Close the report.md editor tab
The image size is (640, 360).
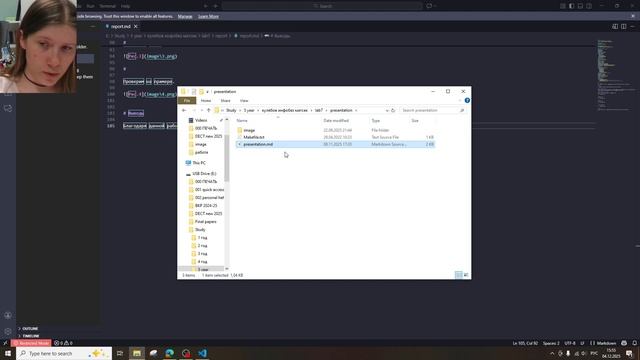136,27
